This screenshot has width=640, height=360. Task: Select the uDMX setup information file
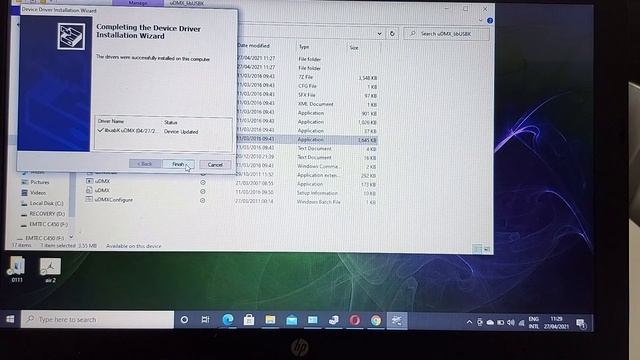(x=102, y=190)
